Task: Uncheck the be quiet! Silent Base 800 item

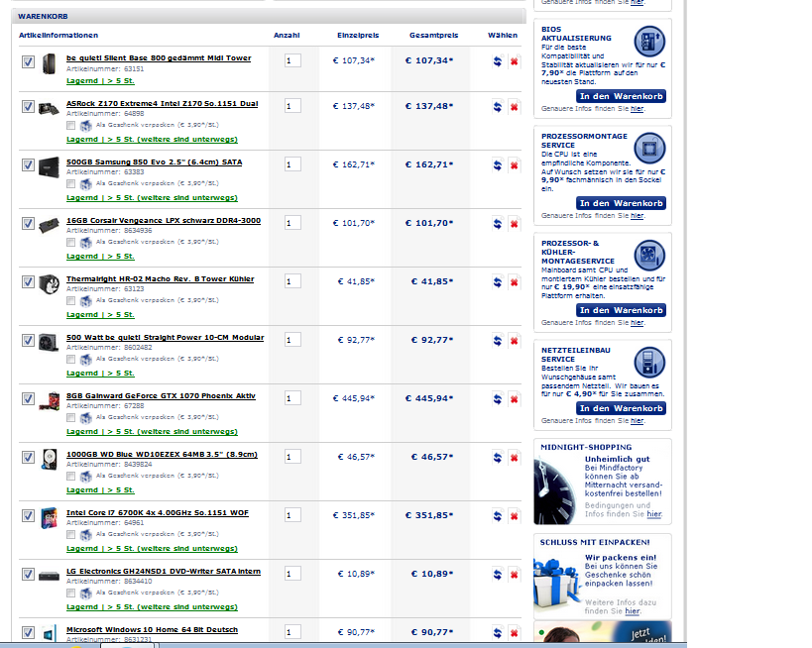Action: pos(28,62)
